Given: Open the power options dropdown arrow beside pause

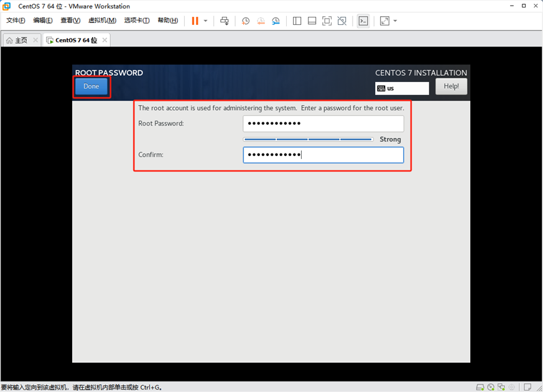Looking at the screenshot, I should (206, 21).
